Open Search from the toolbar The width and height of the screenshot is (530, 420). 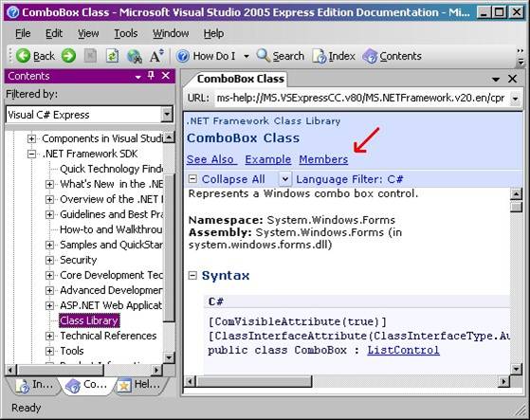[x=281, y=56]
